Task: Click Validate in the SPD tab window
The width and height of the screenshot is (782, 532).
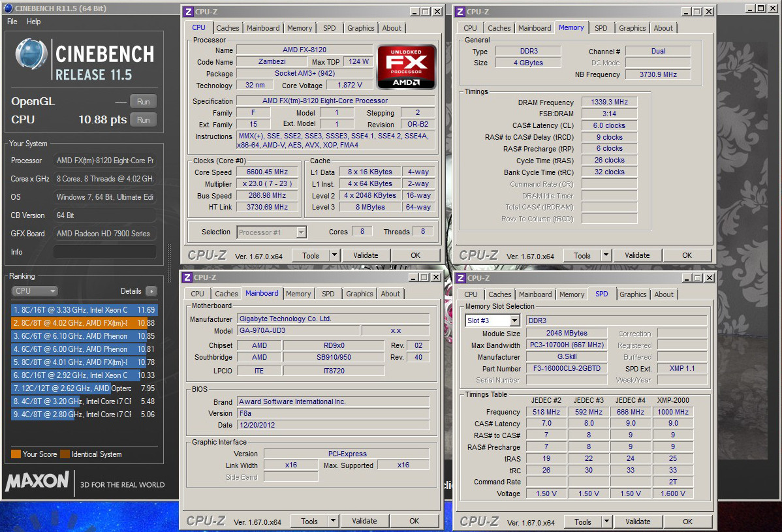Action: coord(637,522)
